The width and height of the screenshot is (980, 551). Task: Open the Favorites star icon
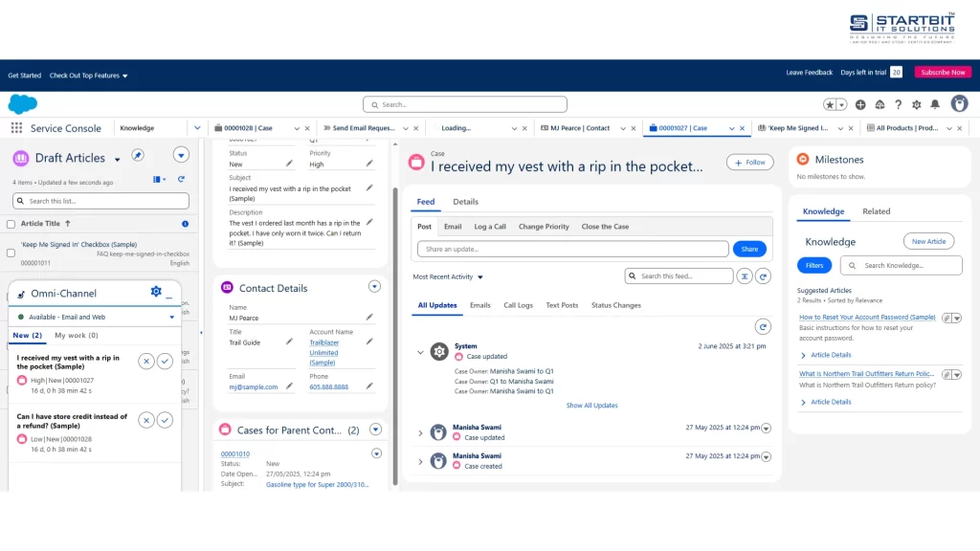[x=830, y=105]
